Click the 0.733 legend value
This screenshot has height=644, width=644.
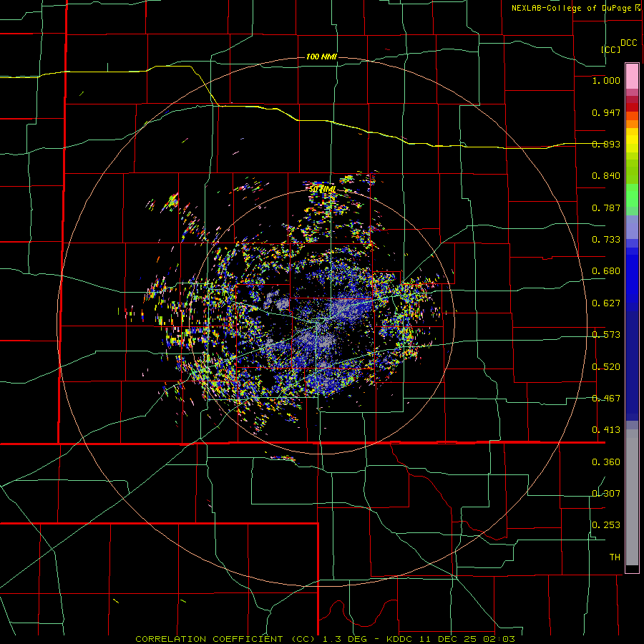pyautogui.click(x=606, y=240)
